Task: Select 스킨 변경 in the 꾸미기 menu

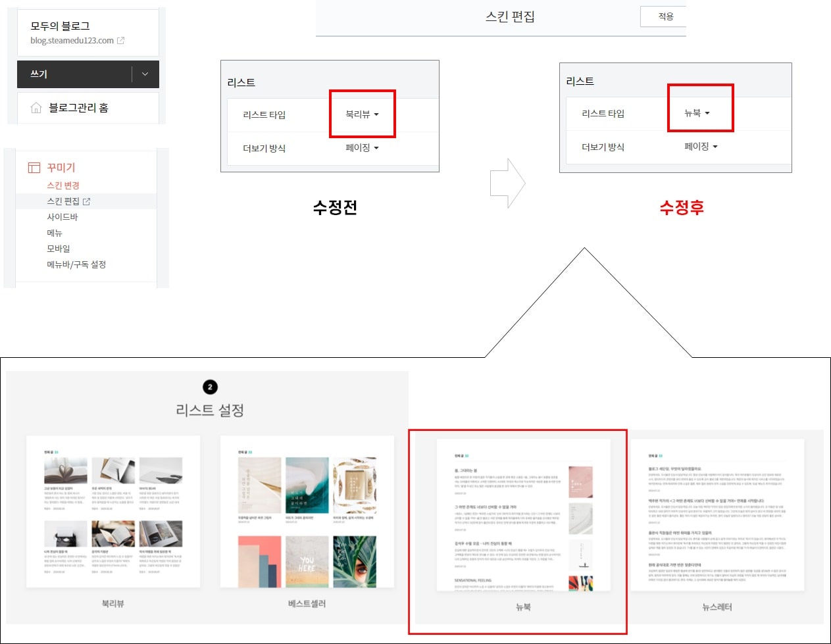Action: 63,185
